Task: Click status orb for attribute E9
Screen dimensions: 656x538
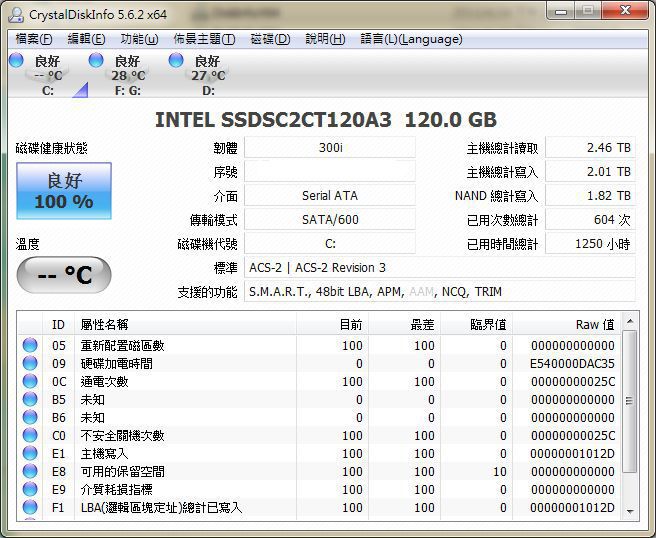Action: pyautogui.click(x=30, y=489)
